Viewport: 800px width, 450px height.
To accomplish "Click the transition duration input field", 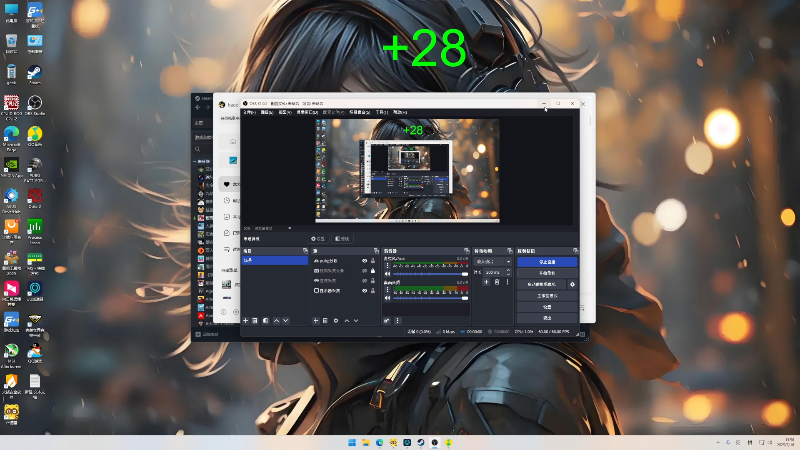I will click(x=492, y=272).
